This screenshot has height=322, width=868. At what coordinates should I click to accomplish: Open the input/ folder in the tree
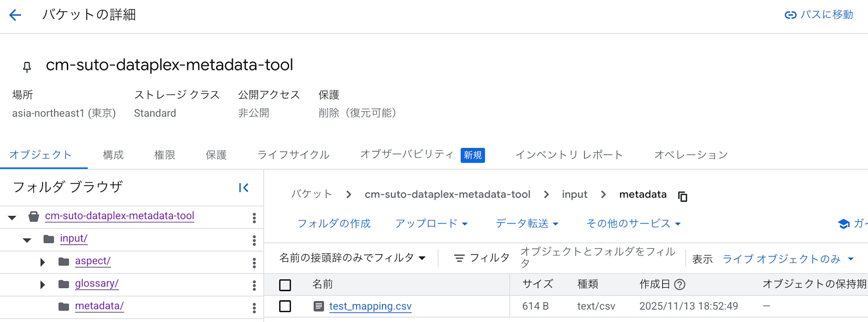74,238
